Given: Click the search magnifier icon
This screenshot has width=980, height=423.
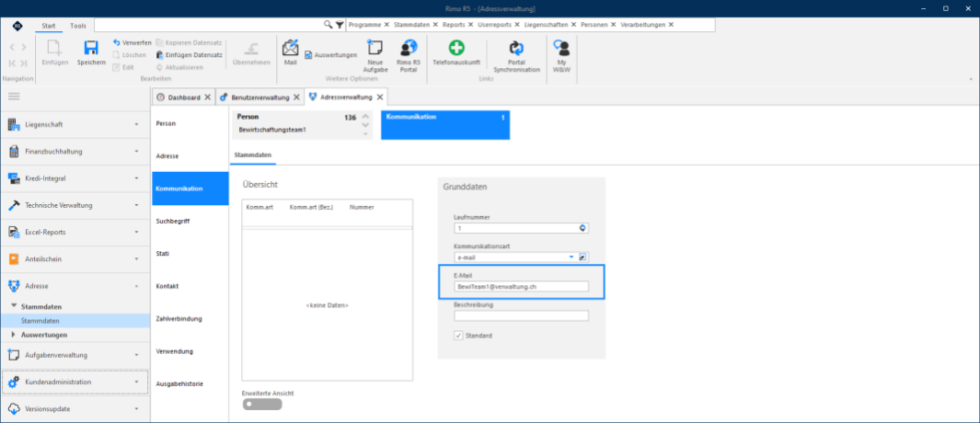Looking at the screenshot, I should pyautogui.click(x=329, y=24).
